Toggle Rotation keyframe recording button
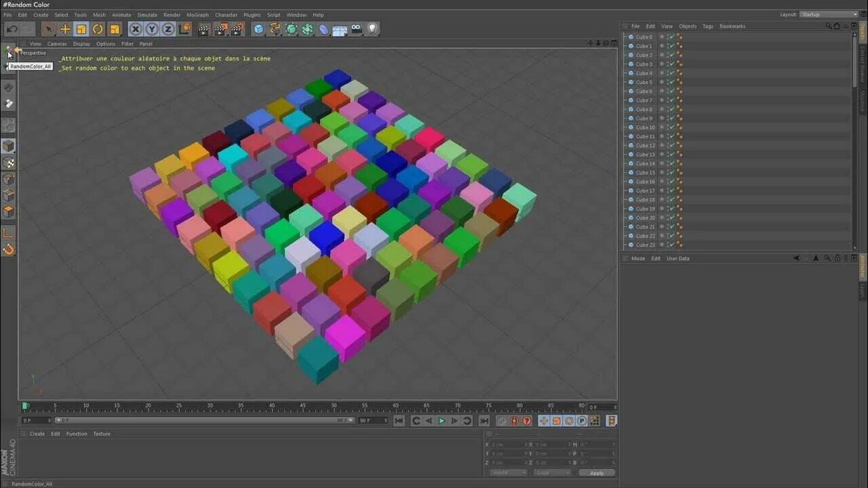 pyautogui.click(x=569, y=421)
